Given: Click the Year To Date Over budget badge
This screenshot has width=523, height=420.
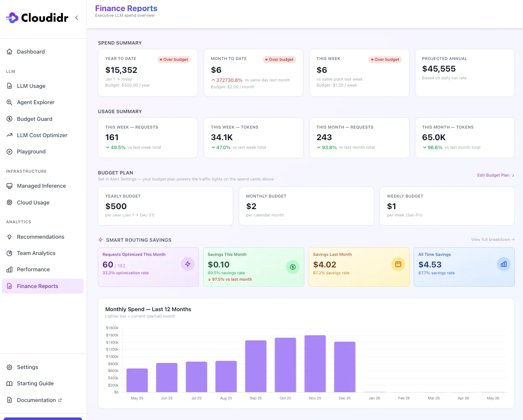Looking at the screenshot, I should (174, 60).
